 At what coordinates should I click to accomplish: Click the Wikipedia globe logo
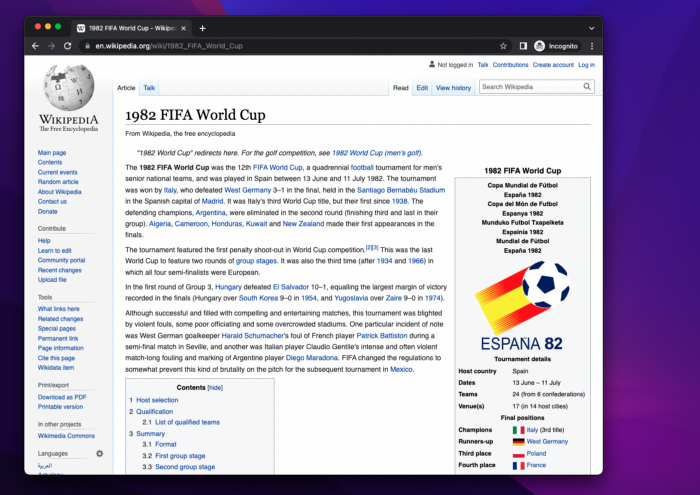click(69, 87)
